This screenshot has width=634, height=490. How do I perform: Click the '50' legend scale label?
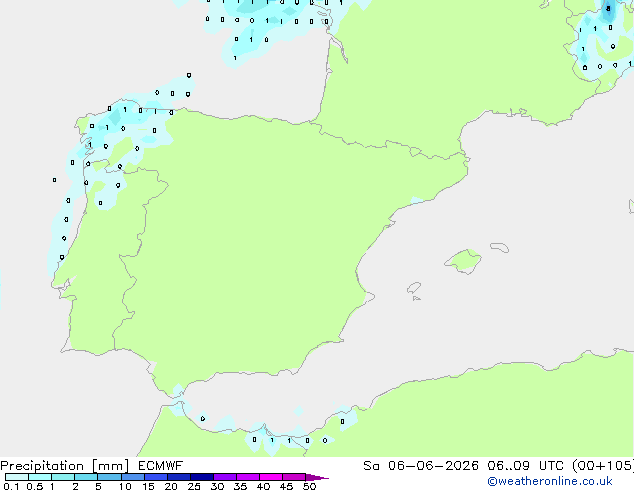(x=309, y=486)
